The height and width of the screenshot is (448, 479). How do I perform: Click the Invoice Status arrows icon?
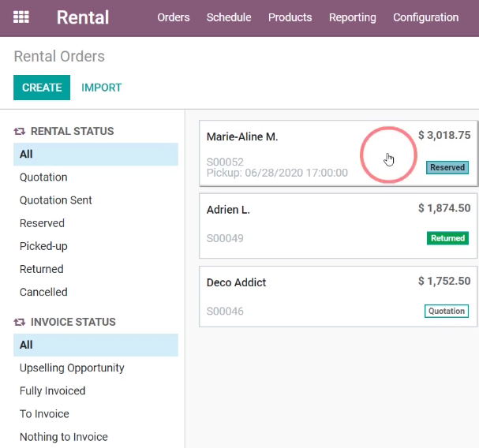point(20,322)
